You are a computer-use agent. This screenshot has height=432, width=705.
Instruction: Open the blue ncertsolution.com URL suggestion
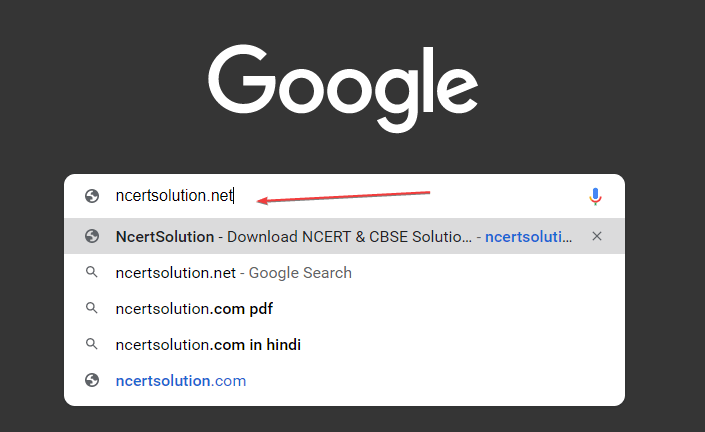(x=181, y=381)
